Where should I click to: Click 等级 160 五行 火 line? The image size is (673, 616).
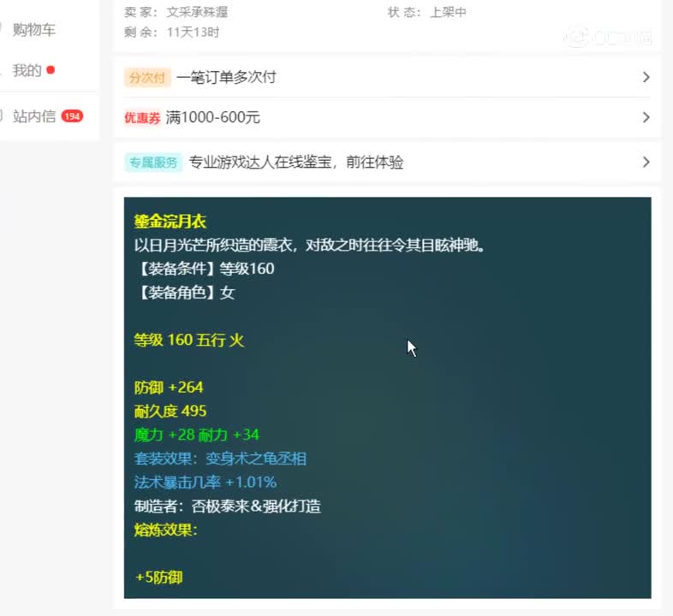coord(189,341)
